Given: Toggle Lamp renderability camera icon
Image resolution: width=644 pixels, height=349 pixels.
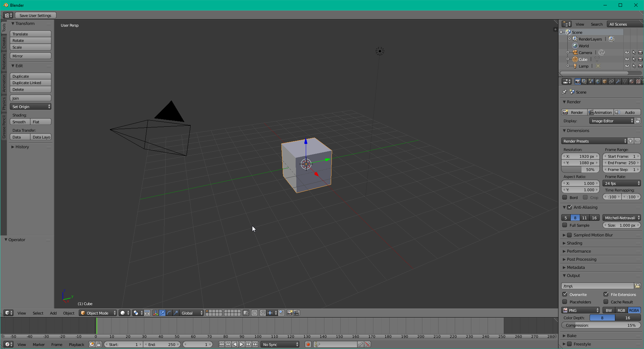Looking at the screenshot, I should pyautogui.click(x=640, y=66).
